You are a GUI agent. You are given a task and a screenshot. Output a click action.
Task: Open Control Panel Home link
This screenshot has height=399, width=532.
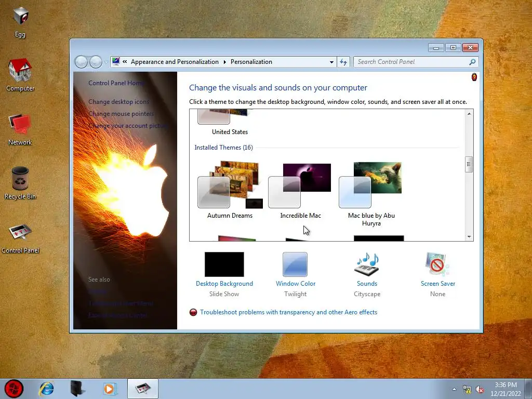click(116, 83)
